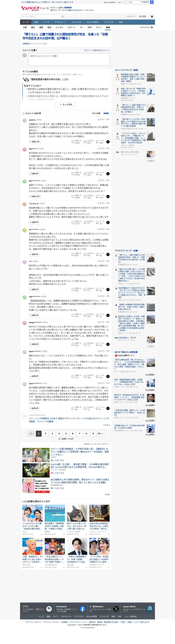
Task: Expand 返信2件 under rfq******** comment
Action: tap(34, 315)
